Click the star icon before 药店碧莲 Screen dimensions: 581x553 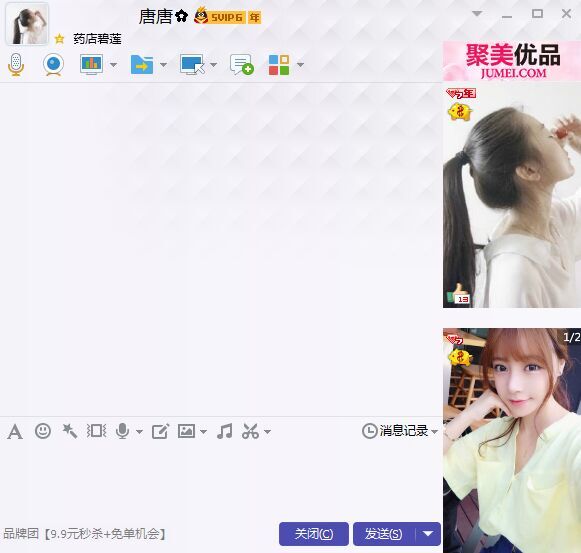click(x=59, y=39)
